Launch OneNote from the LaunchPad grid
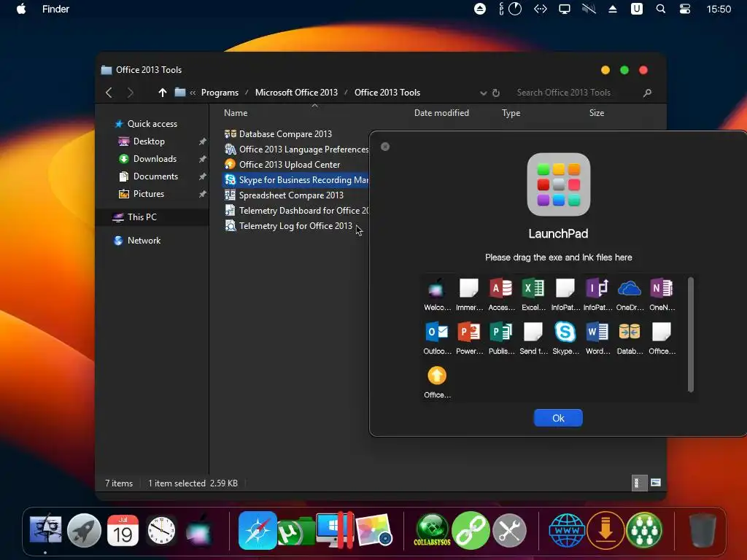 coord(662,295)
